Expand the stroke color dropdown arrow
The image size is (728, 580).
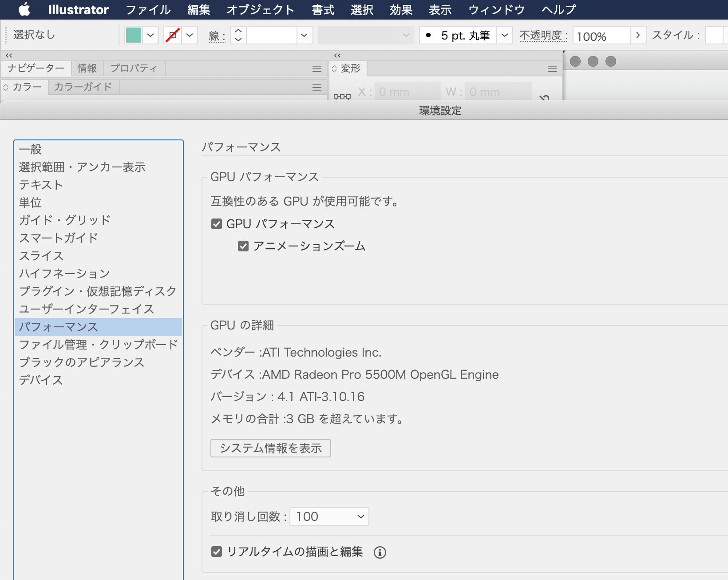[x=190, y=35]
